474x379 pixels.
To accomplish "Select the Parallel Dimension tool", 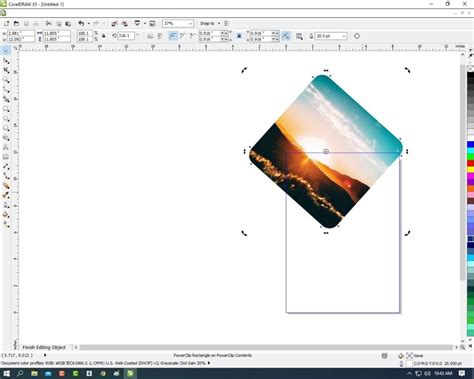I will 6,167.
